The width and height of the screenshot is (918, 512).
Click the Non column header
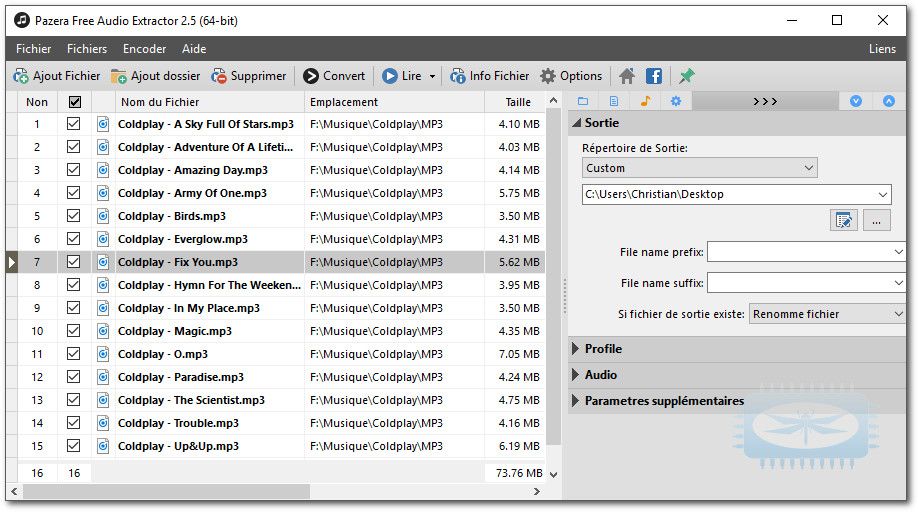point(37,102)
